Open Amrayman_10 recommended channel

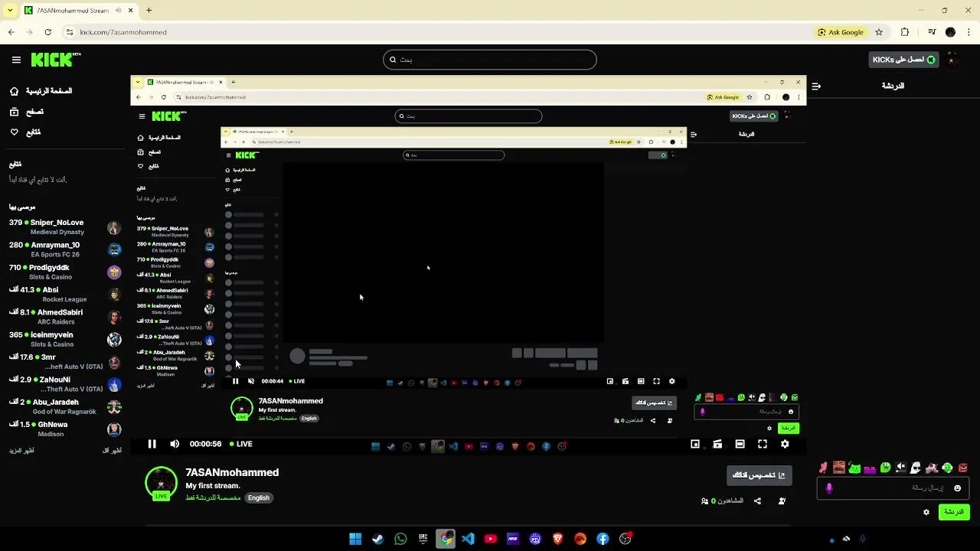(x=65, y=249)
